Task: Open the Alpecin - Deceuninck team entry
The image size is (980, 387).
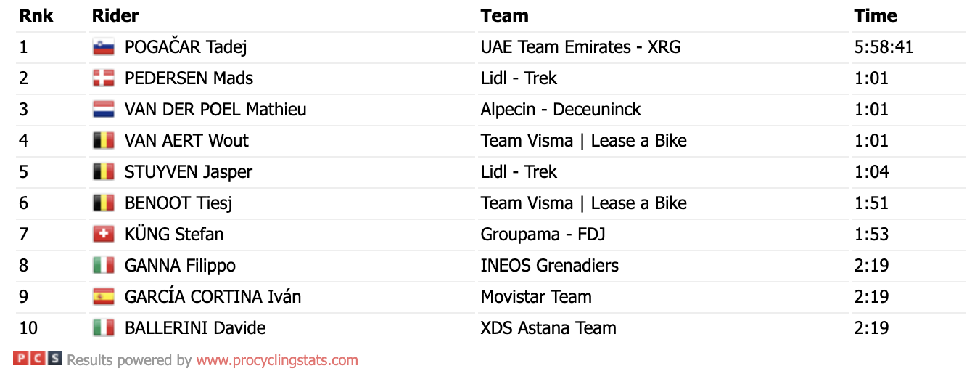Action: pos(561,110)
